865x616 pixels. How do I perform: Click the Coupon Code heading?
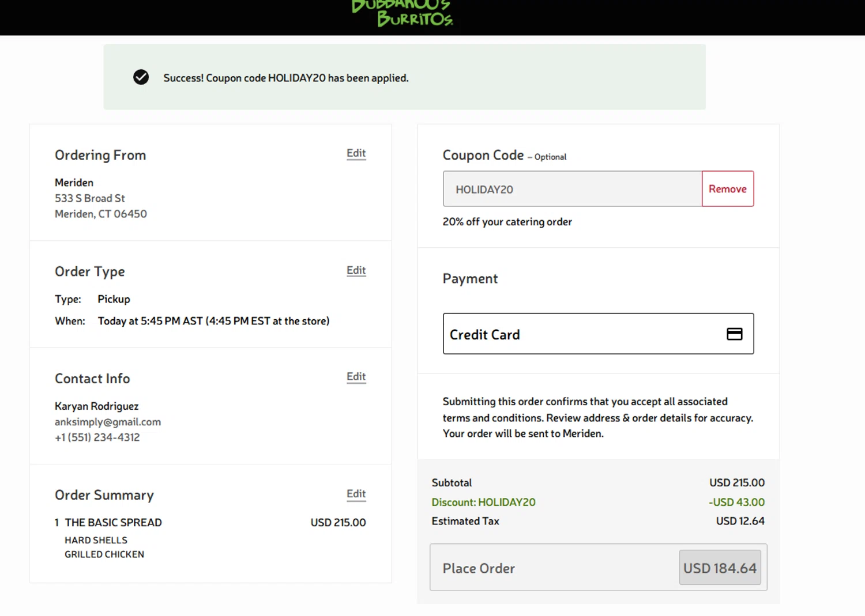pyautogui.click(x=483, y=156)
